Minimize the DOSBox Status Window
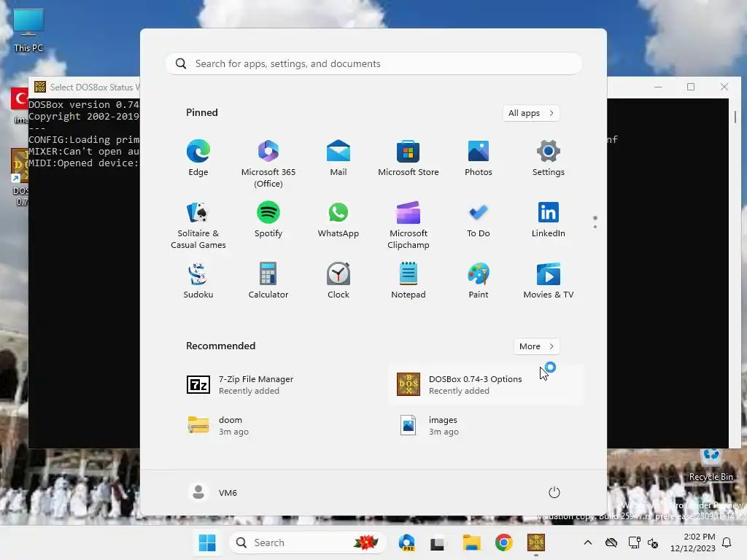 (658, 87)
